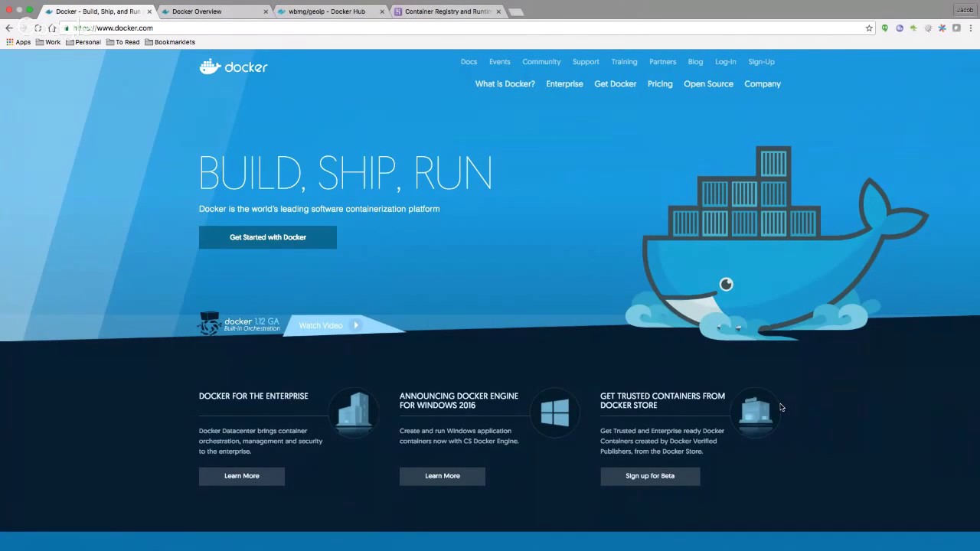Click the Log-In link
The image size is (980, 551).
point(725,62)
